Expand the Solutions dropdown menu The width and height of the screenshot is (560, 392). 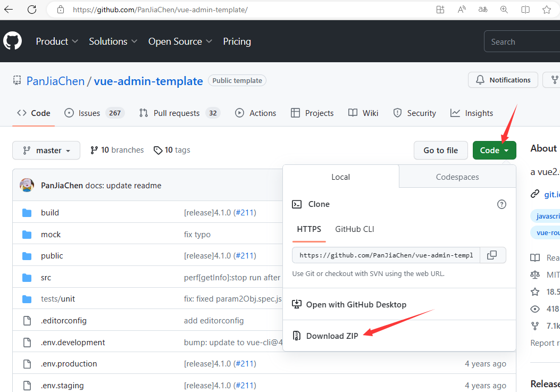113,41
